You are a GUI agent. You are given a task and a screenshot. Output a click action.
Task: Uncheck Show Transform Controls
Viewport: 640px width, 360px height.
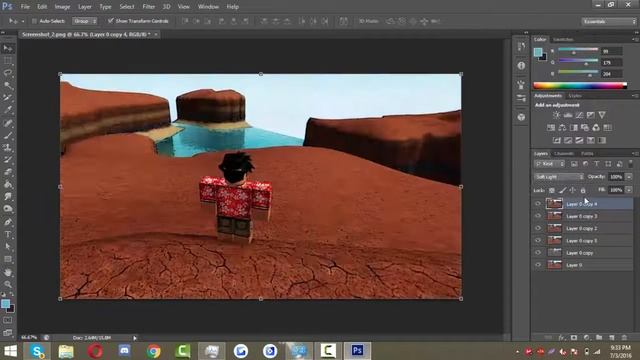[x=110, y=21]
